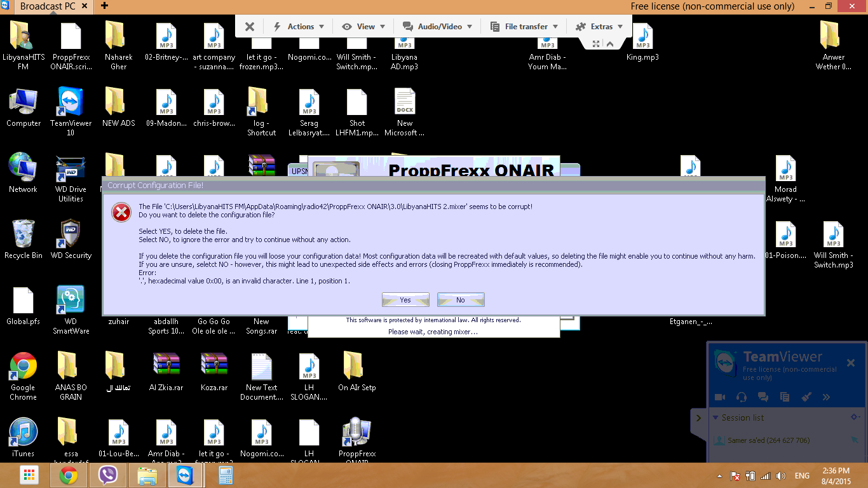This screenshot has width=868, height=488.
Task: Close the remote session with toolbar X
Action: coord(250,27)
